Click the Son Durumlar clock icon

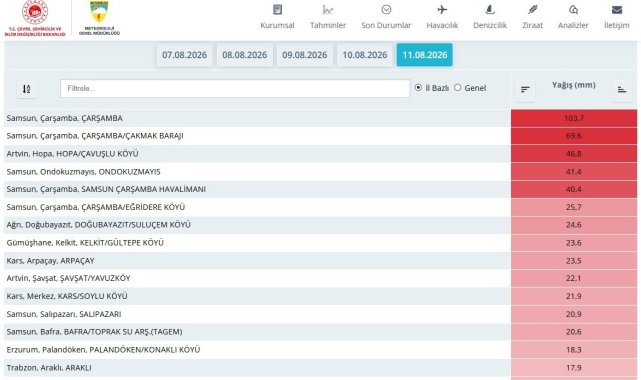point(386,10)
